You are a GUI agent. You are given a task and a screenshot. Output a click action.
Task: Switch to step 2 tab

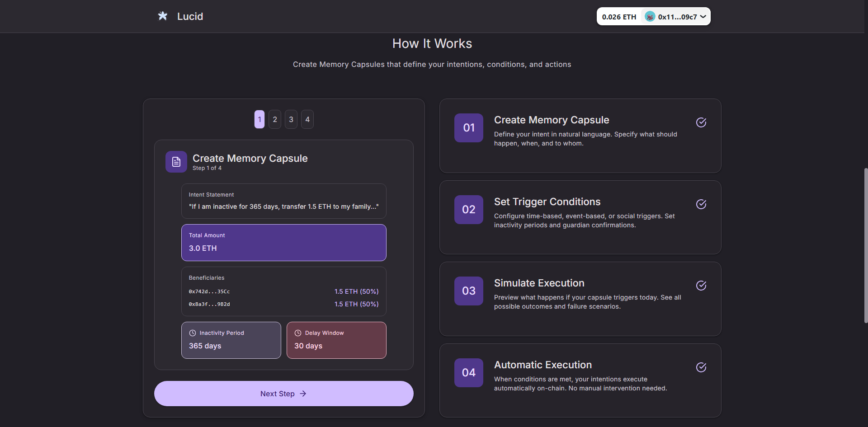[x=275, y=119]
